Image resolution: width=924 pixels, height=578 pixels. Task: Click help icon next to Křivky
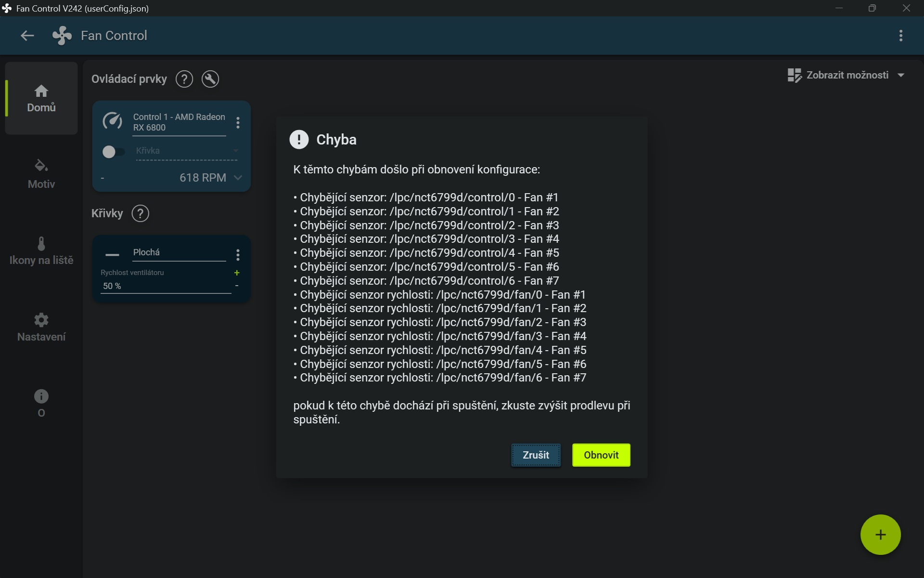click(x=140, y=213)
